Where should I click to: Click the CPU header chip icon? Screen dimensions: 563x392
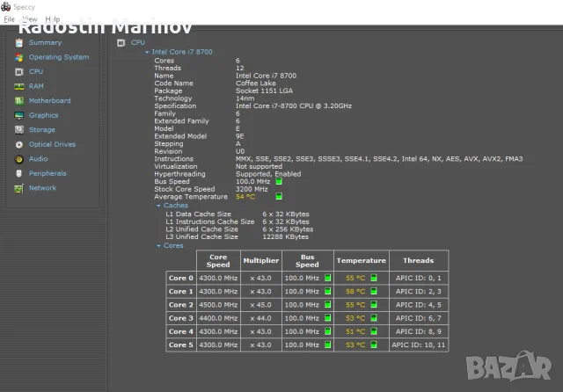121,43
